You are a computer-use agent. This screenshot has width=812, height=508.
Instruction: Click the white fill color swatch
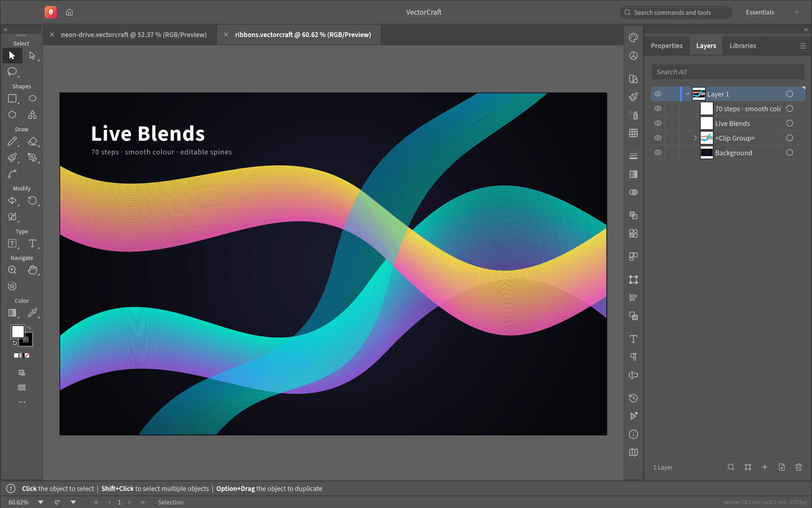point(17,331)
